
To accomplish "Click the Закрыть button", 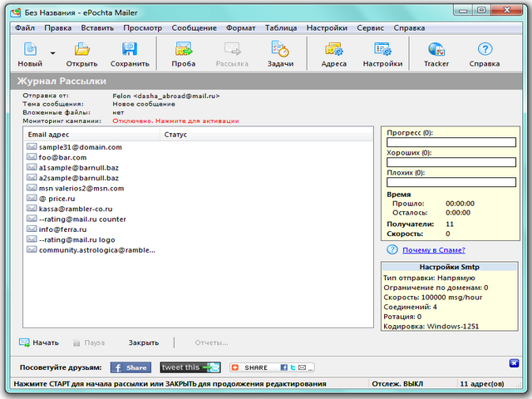I will click(x=144, y=342).
